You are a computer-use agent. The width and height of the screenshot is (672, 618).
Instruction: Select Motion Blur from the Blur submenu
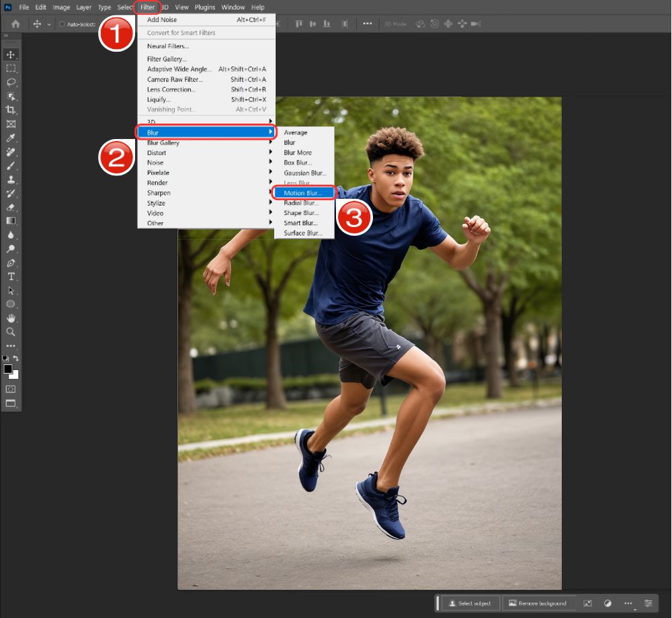tap(304, 193)
